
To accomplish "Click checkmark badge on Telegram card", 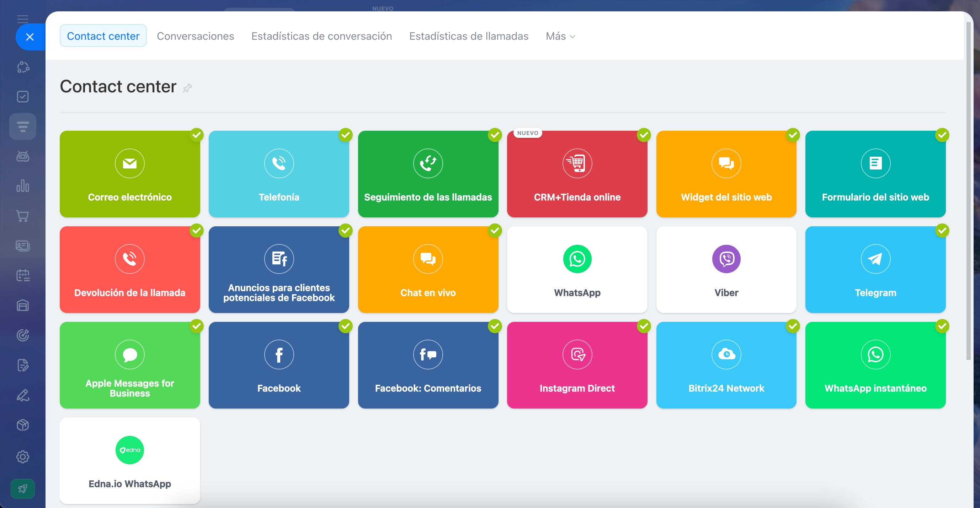I will (942, 231).
